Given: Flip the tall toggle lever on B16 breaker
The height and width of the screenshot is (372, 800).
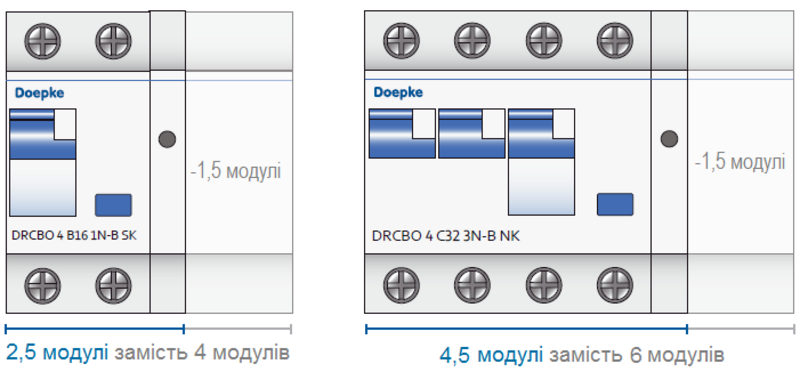Looking at the screenshot, I should pos(43,162).
